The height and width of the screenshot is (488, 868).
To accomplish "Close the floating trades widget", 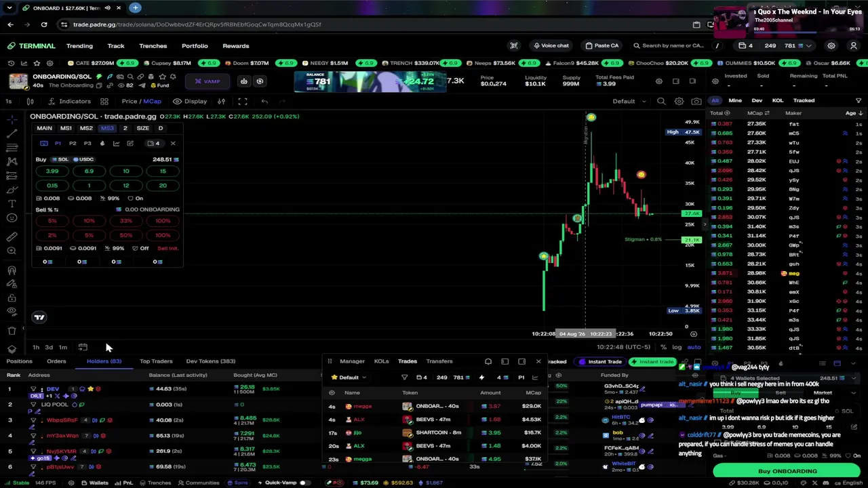I will (x=538, y=361).
